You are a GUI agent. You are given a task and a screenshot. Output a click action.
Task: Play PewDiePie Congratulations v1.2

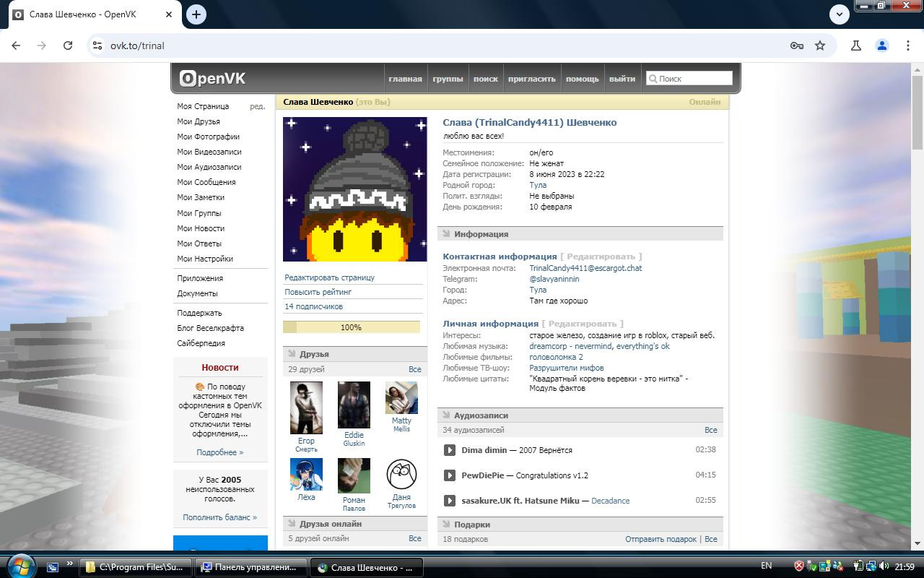450,475
